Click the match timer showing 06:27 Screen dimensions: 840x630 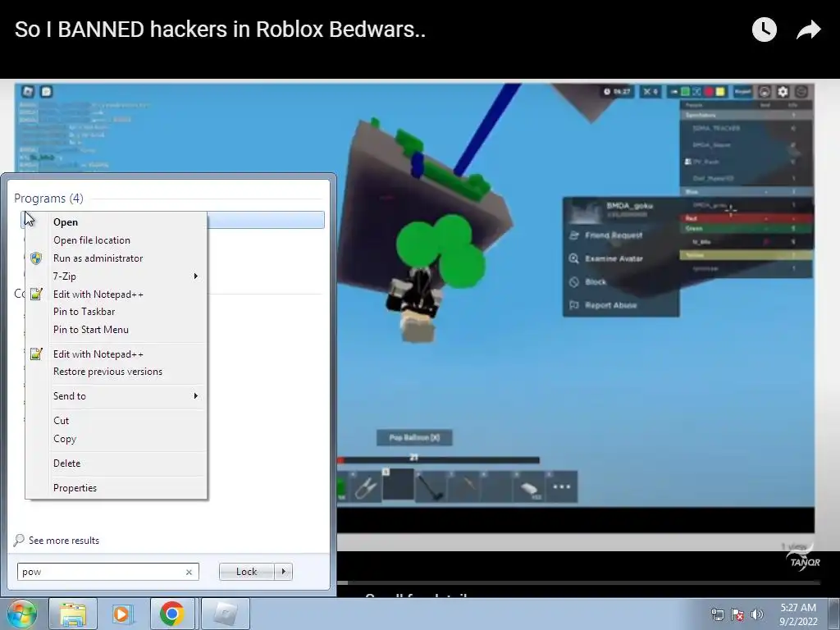coord(617,92)
